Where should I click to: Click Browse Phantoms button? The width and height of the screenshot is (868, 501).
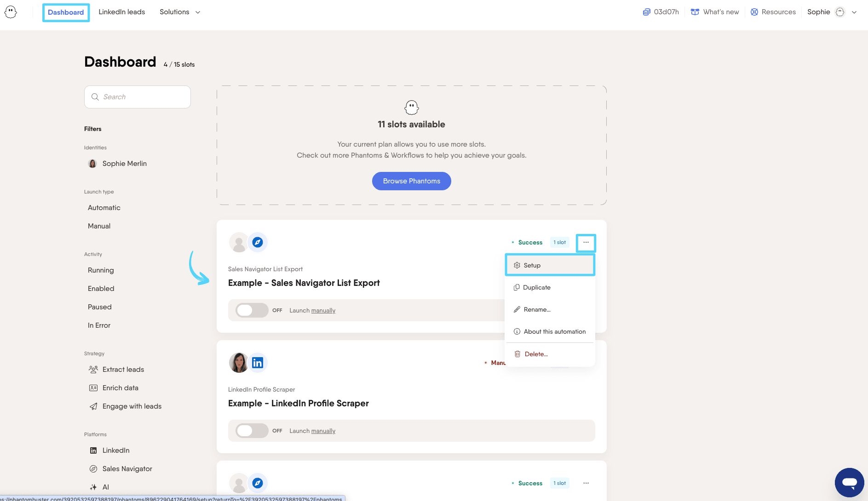412,181
